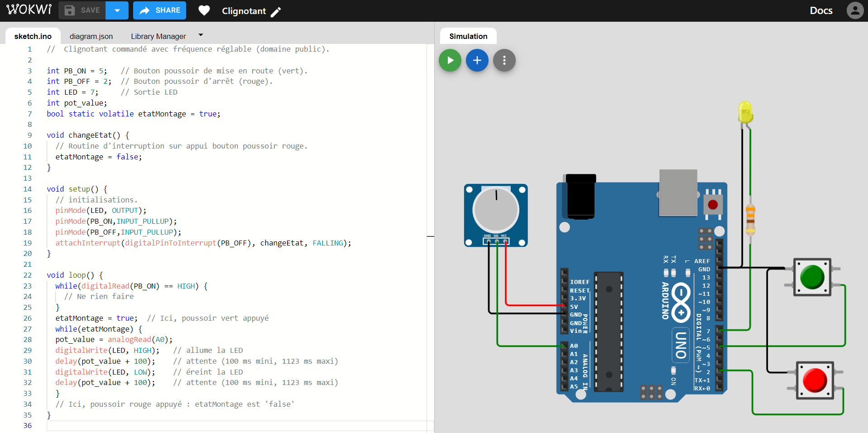Open the simulation three-dot menu

(504, 60)
